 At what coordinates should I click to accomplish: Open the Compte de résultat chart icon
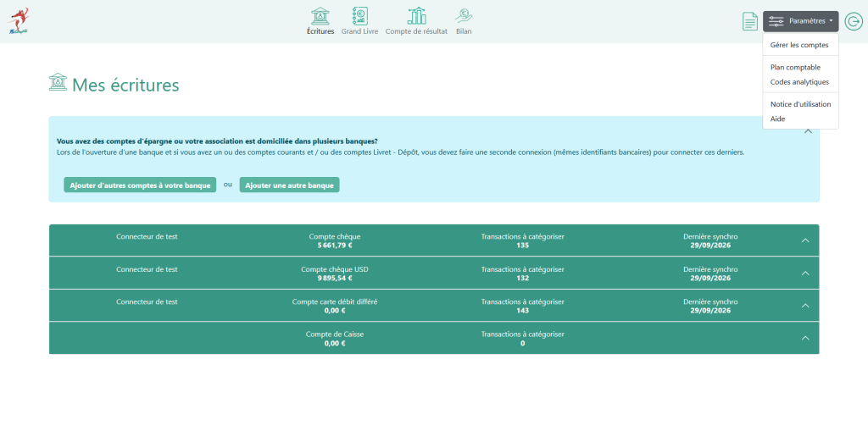(416, 16)
